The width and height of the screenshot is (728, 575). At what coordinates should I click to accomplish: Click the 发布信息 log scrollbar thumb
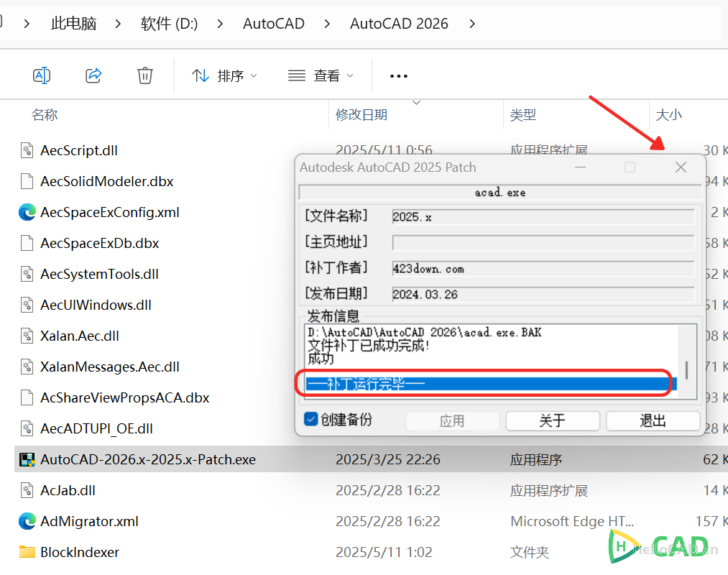click(687, 371)
